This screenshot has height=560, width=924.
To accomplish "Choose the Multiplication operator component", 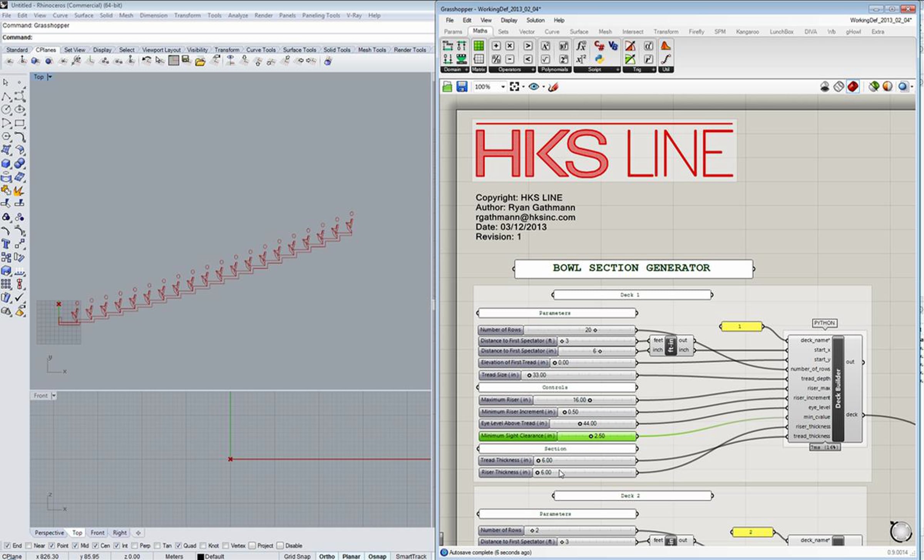I will point(509,46).
